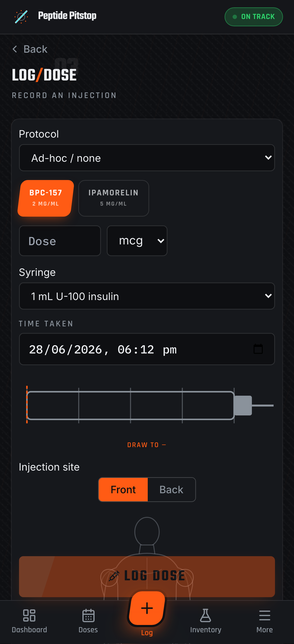Open the calendar picker icon in Time Taken
The image size is (294, 644).
[258, 349]
